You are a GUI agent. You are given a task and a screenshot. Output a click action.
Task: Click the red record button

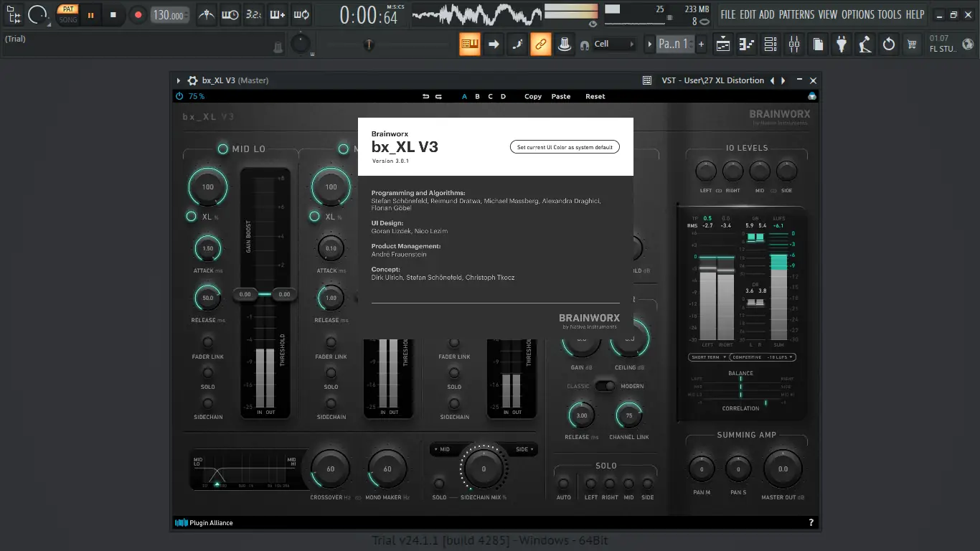(138, 14)
